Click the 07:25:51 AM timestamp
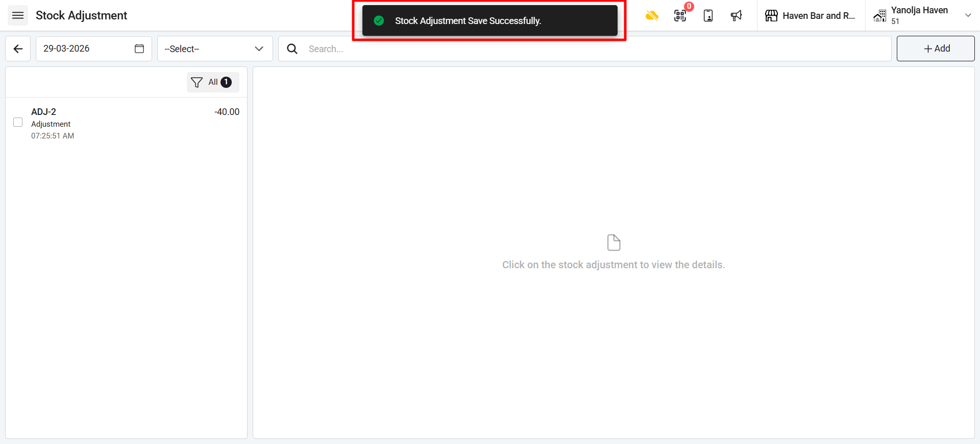The width and height of the screenshot is (980, 444). 53,136
